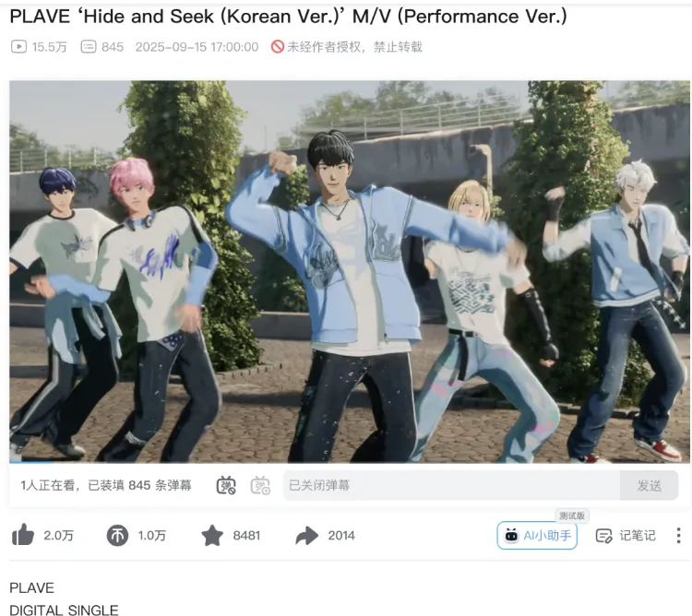Image resolution: width=692 pixels, height=616 pixels.
Task: Open 记笔记 note-taking
Action: 626,536
